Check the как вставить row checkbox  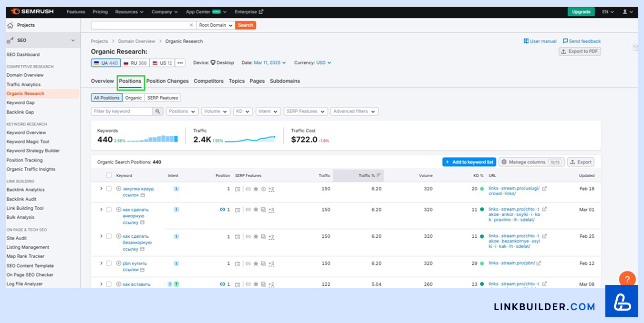(x=109, y=284)
